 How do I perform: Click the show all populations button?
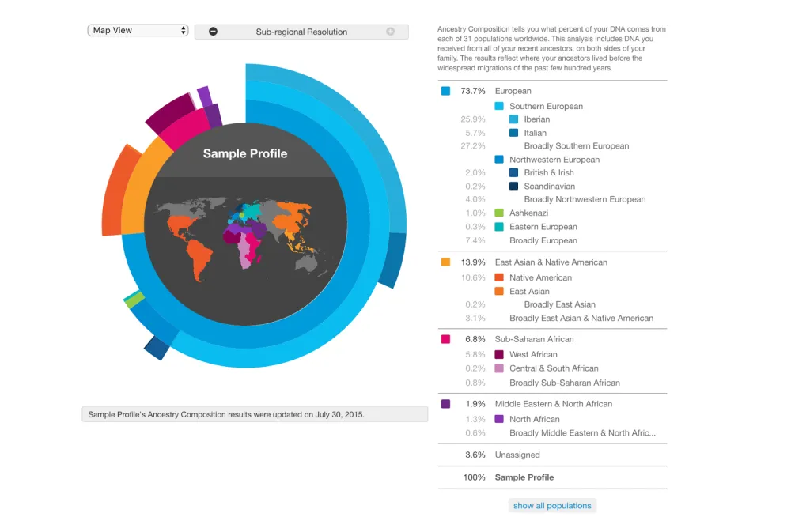tap(551, 505)
